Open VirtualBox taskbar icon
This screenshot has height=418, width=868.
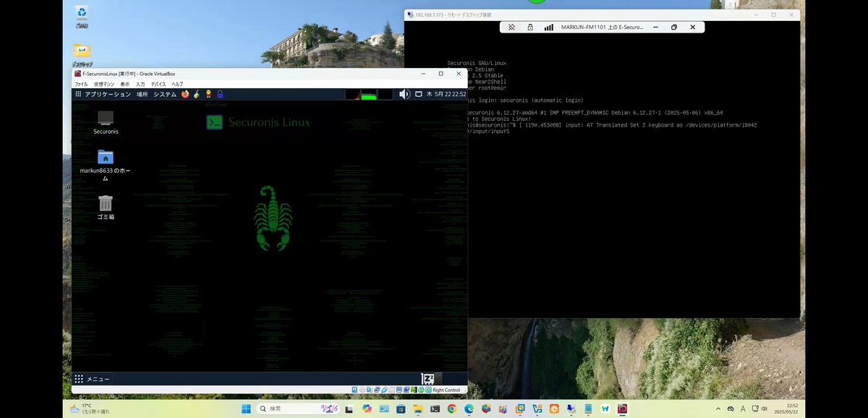(621, 409)
